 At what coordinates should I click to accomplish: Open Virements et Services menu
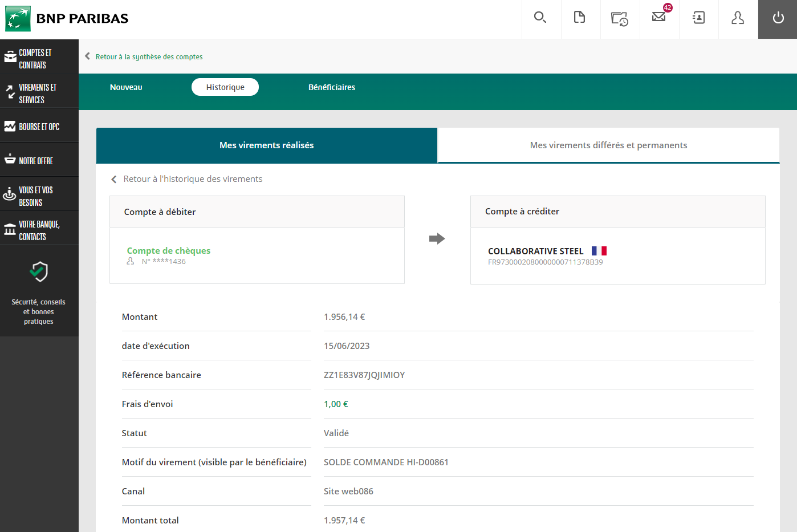pos(39,93)
